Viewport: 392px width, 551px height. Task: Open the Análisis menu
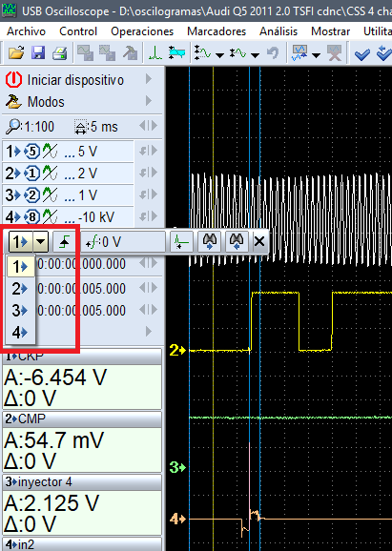279,31
